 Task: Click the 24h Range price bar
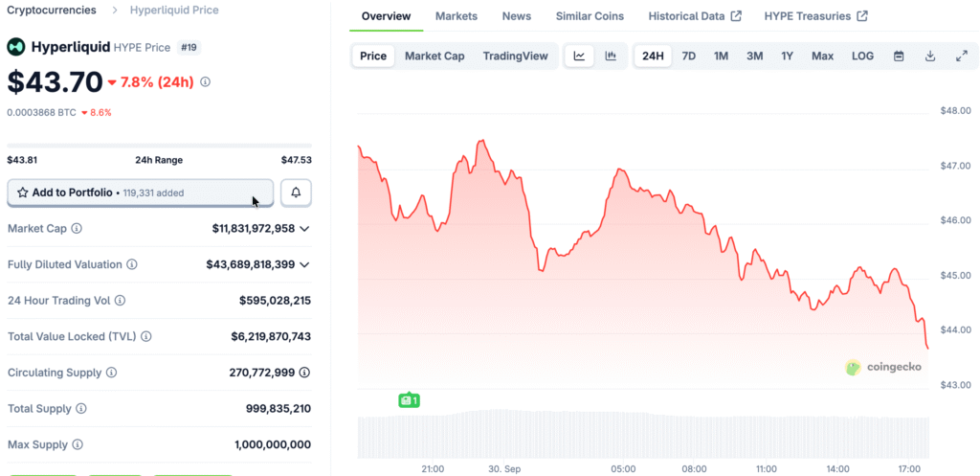tap(159, 146)
